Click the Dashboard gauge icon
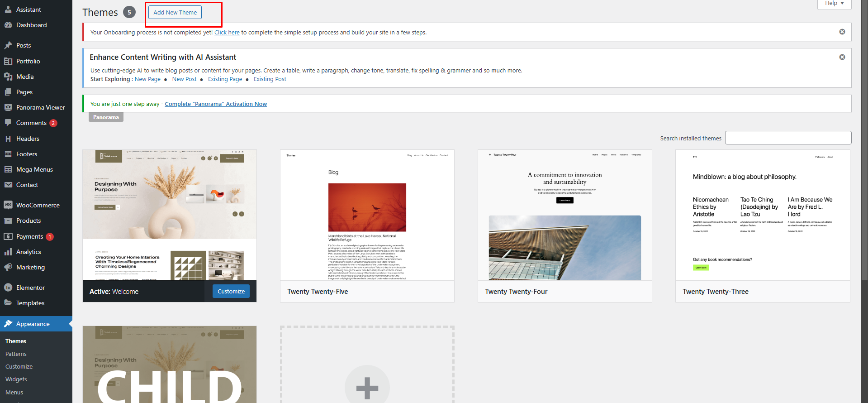The image size is (868, 403). [x=8, y=25]
